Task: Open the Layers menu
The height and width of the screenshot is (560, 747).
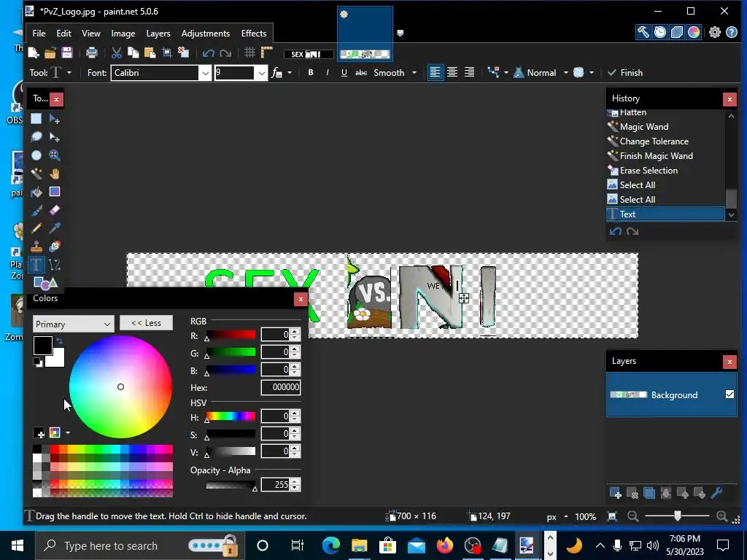Action: coord(158,34)
